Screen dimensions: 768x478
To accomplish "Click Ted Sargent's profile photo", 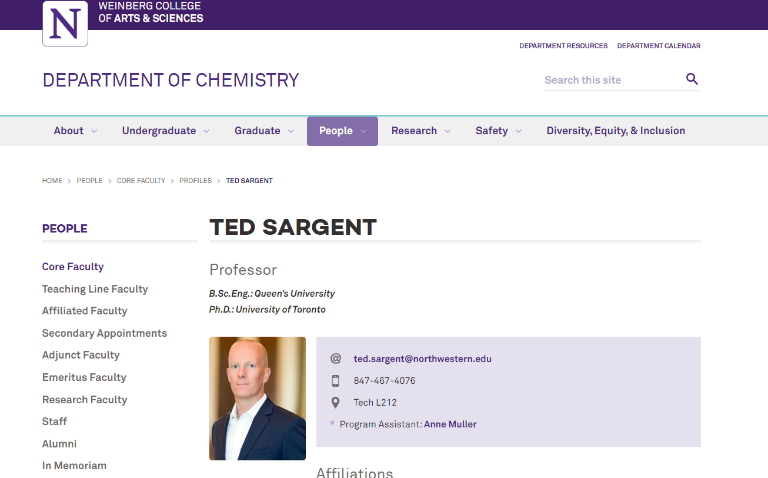I will (x=258, y=398).
